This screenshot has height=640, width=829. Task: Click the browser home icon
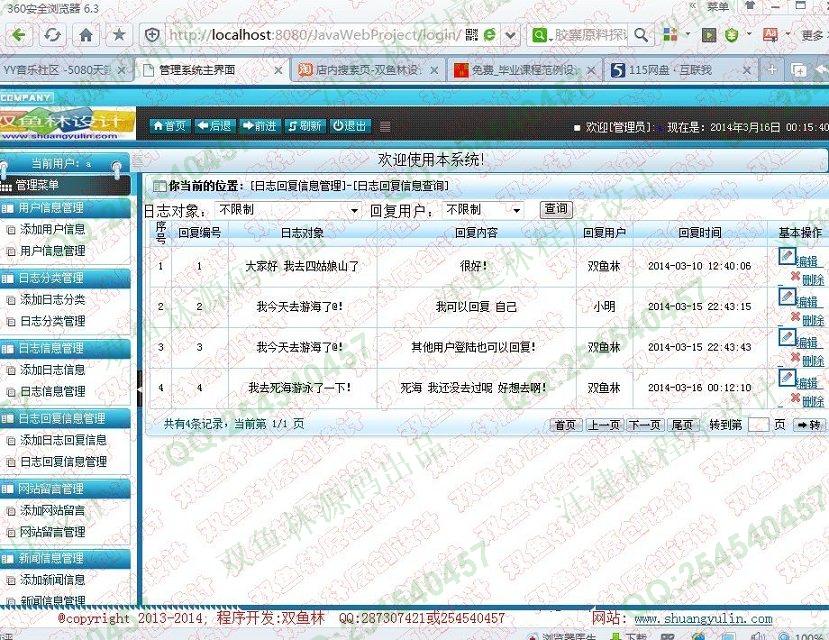(86, 35)
